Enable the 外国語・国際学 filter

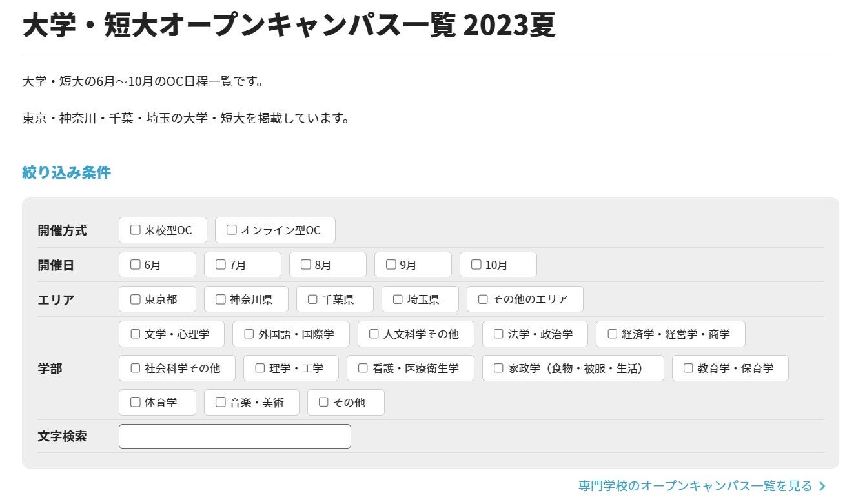tap(249, 334)
